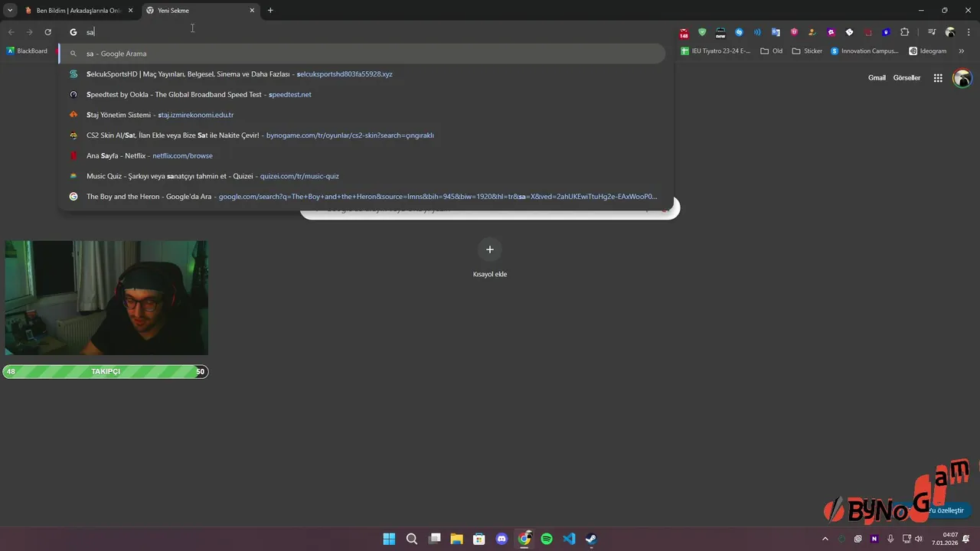Click the Kısayol ekle plus button
The width and height of the screenshot is (980, 551).
(490, 249)
